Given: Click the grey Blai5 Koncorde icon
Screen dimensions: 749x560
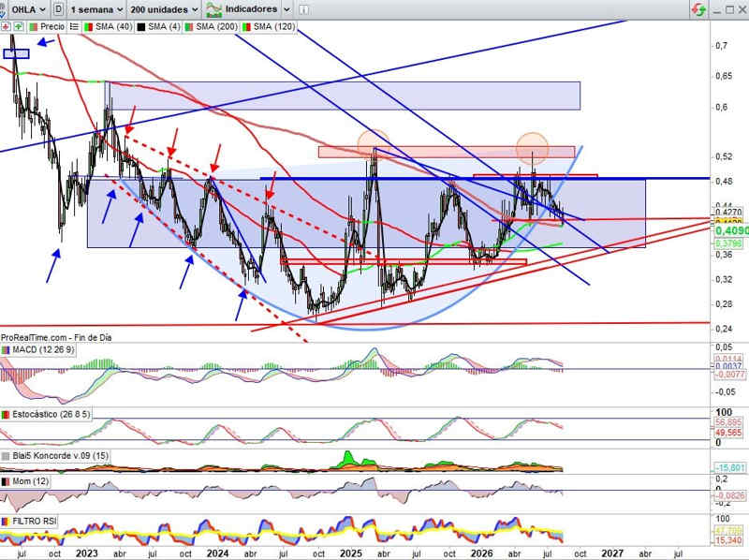Looking at the screenshot, I should 6,456.
